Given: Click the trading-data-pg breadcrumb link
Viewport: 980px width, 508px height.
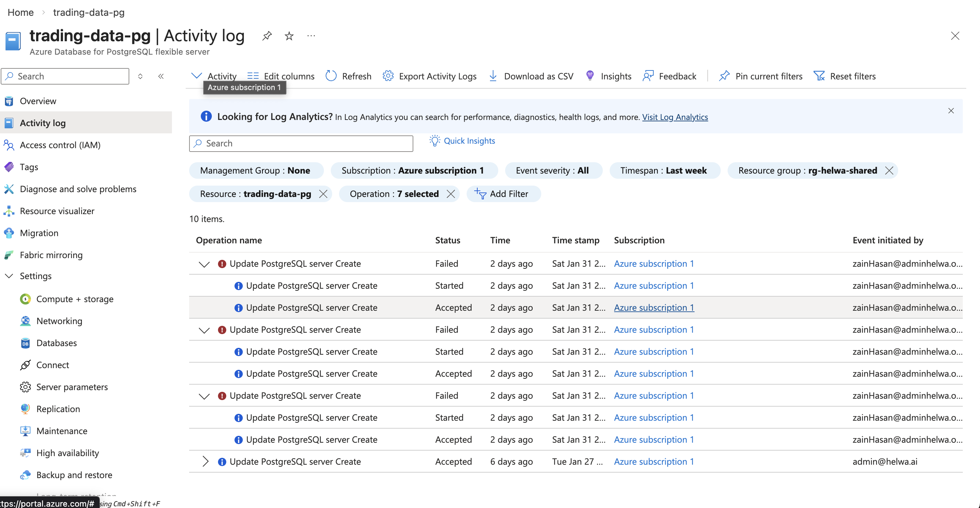Looking at the screenshot, I should [89, 13].
